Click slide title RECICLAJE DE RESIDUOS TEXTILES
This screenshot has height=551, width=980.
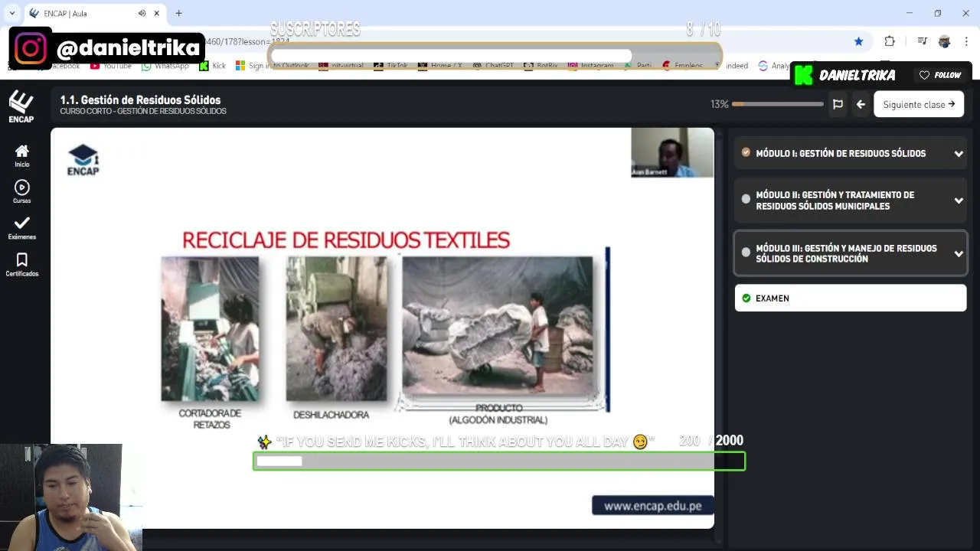tap(346, 240)
